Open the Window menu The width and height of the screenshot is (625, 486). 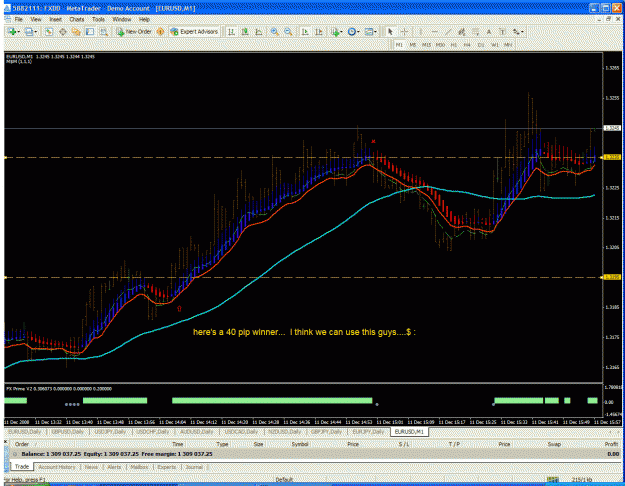pyautogui.click(x=122, y=19)
